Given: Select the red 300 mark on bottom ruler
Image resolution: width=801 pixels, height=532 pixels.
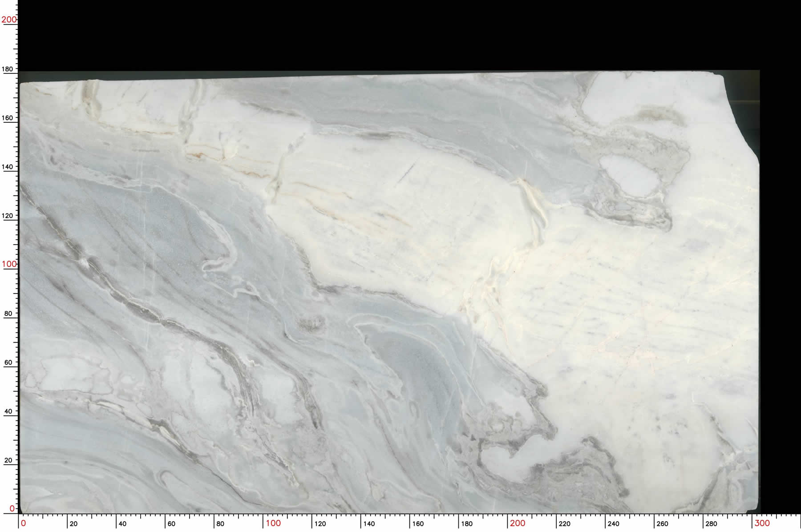Looking at the screenshot, I should click(x=762, y=524).
